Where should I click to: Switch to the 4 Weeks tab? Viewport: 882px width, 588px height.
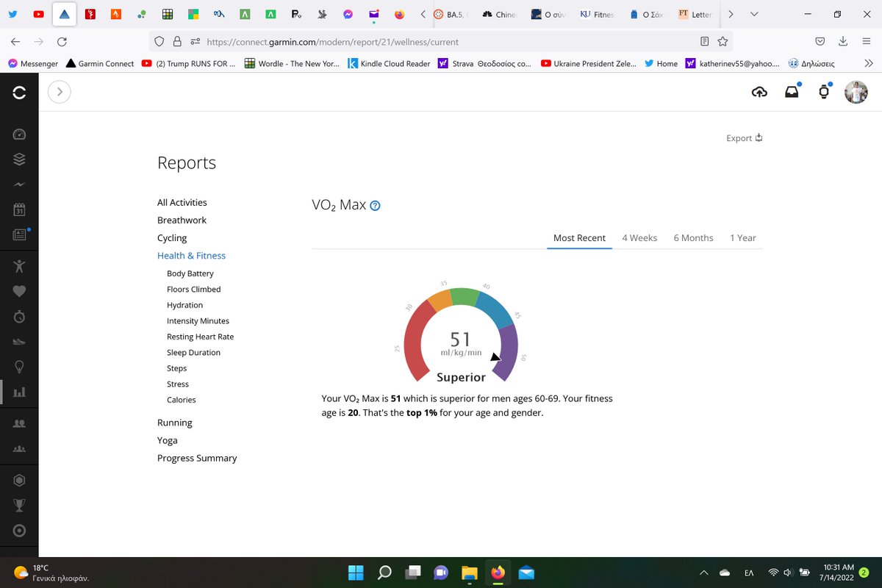pos(639,238)
